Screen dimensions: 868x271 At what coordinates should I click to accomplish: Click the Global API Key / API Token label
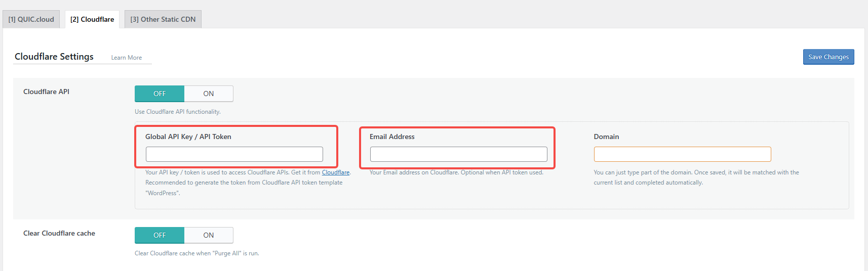click(188, 137)
